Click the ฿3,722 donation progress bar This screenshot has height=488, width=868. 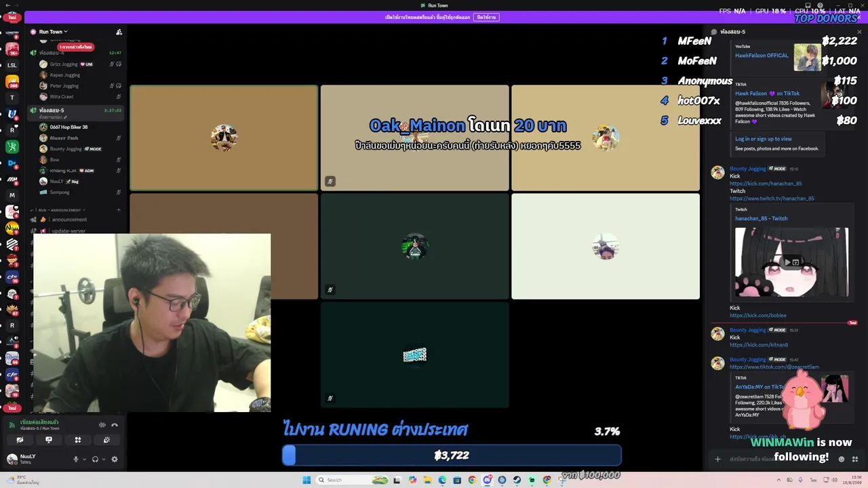coord(452,455)
